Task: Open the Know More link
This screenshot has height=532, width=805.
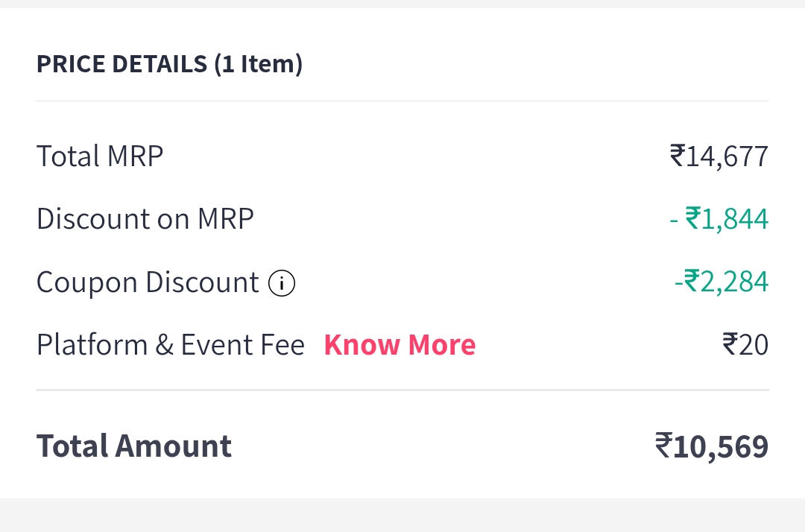Action: pyautogui.click(x=400, y=345)
